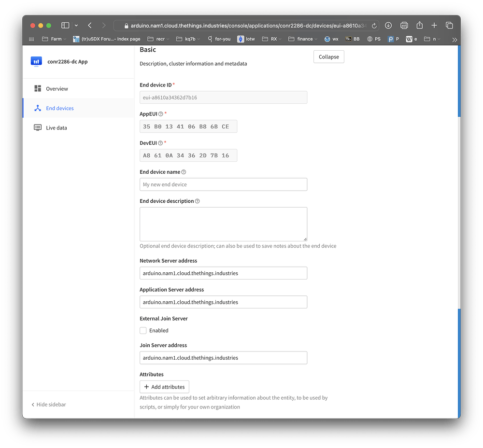Expand the RX bookmarks folder
Screen dimensions: 483x448
pos(271,39)
